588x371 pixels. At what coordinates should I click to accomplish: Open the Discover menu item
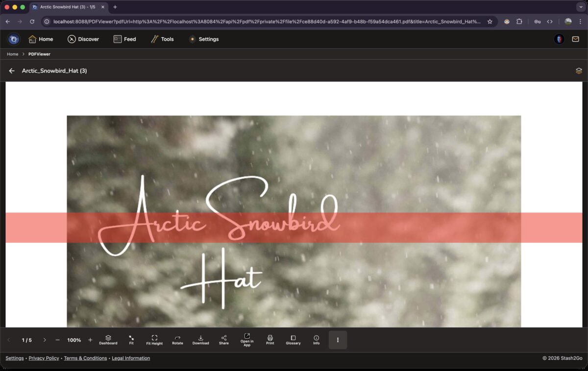pyautogui.click(x=83, y=39)
